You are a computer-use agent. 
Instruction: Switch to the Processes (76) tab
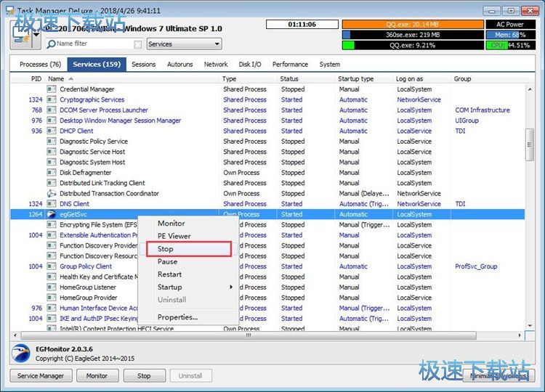click(40, 65)
